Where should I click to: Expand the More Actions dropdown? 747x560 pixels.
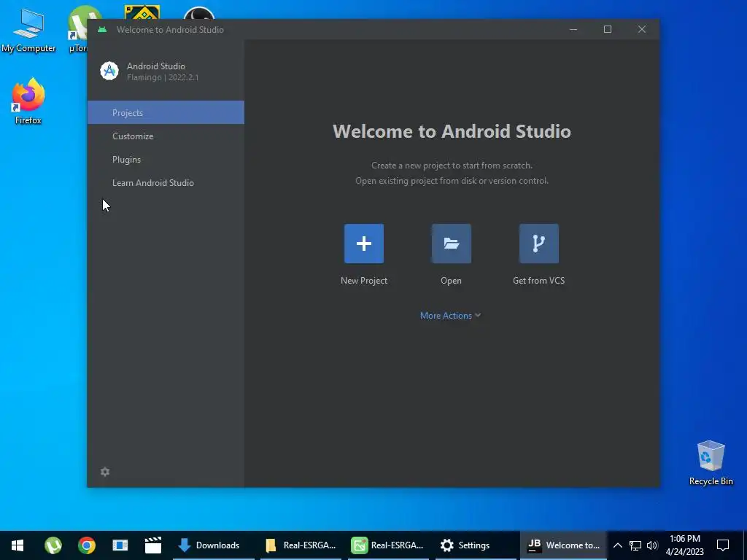point(450,315)
